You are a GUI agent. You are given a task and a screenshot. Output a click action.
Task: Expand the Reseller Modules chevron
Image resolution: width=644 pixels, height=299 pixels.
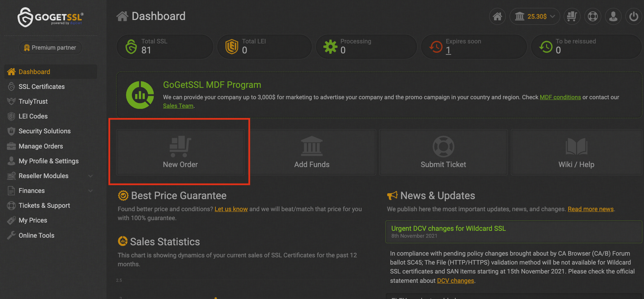tap(90, 176)
